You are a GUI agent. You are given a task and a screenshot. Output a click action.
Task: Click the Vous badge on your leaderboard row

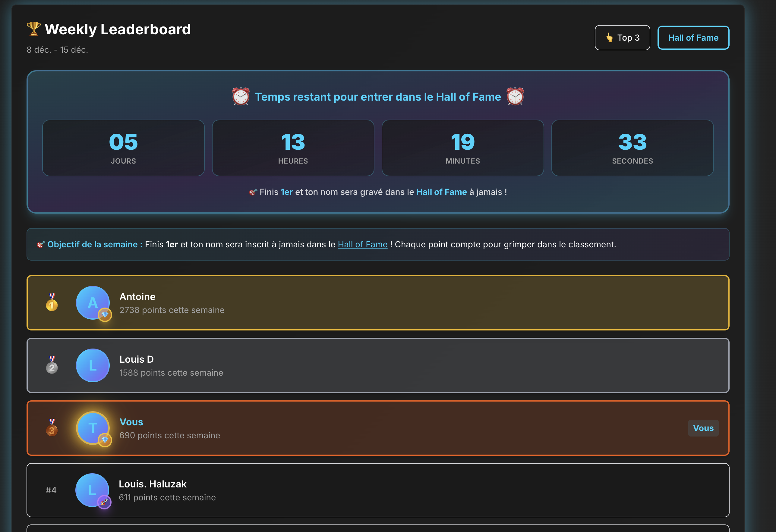(x=703, y=428)
